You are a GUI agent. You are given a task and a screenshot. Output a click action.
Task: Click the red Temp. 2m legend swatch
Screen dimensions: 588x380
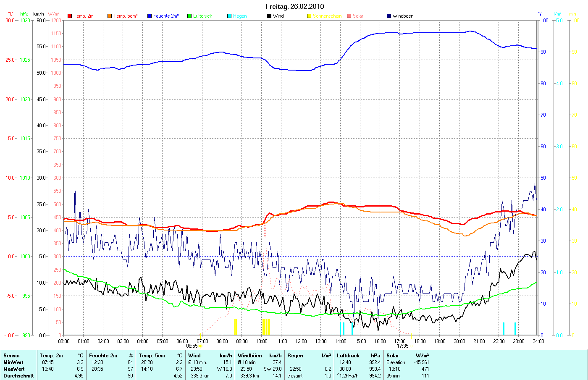tap(70, 16)
